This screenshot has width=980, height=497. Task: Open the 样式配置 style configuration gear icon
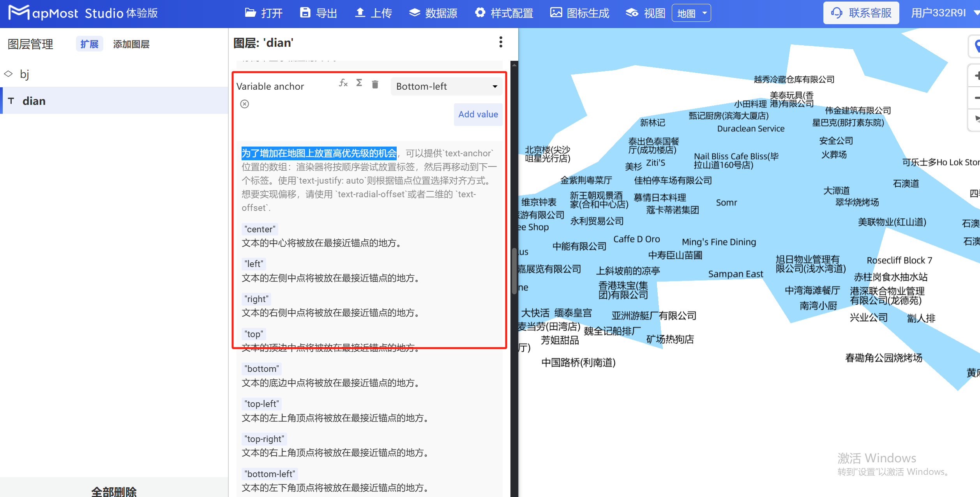pos(480,12)
